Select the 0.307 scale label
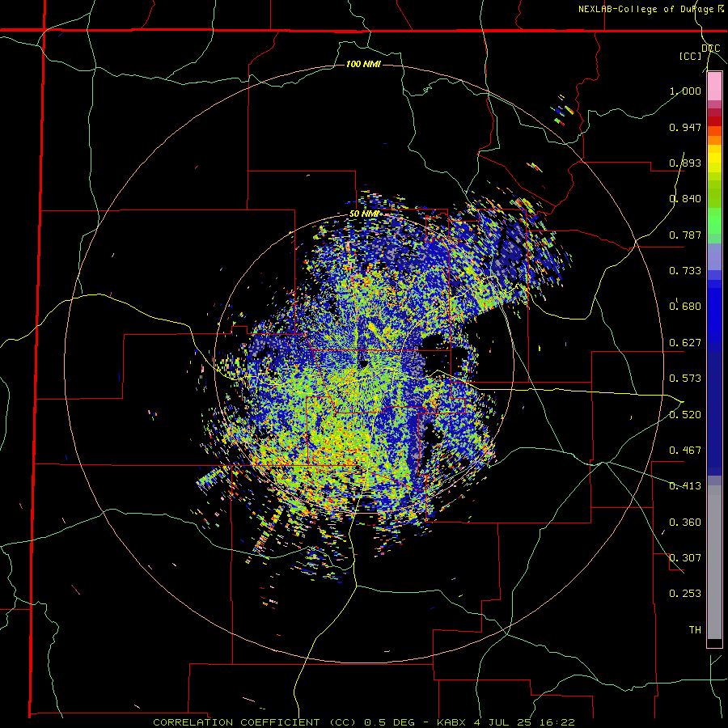The height and width of the screenshot is (728, 728). (685, 557)
